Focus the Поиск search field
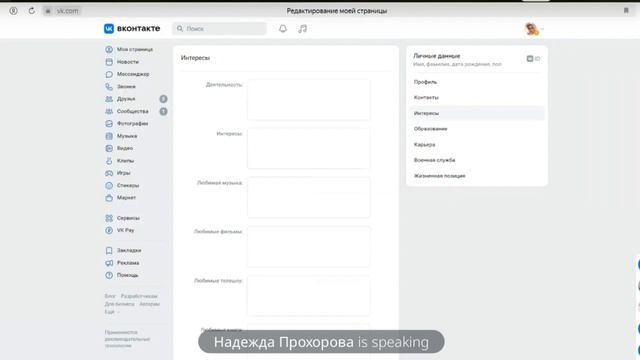The image size is (640, 360). coord(220,29)
